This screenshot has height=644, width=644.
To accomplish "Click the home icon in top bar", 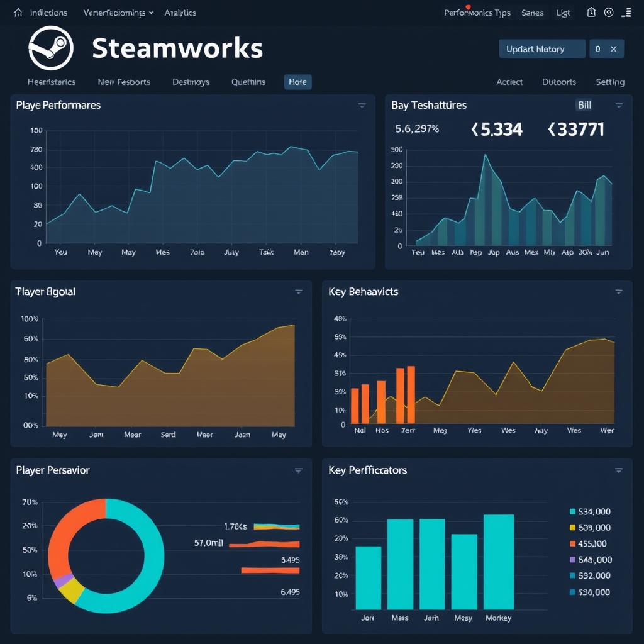I will point(18,13).
